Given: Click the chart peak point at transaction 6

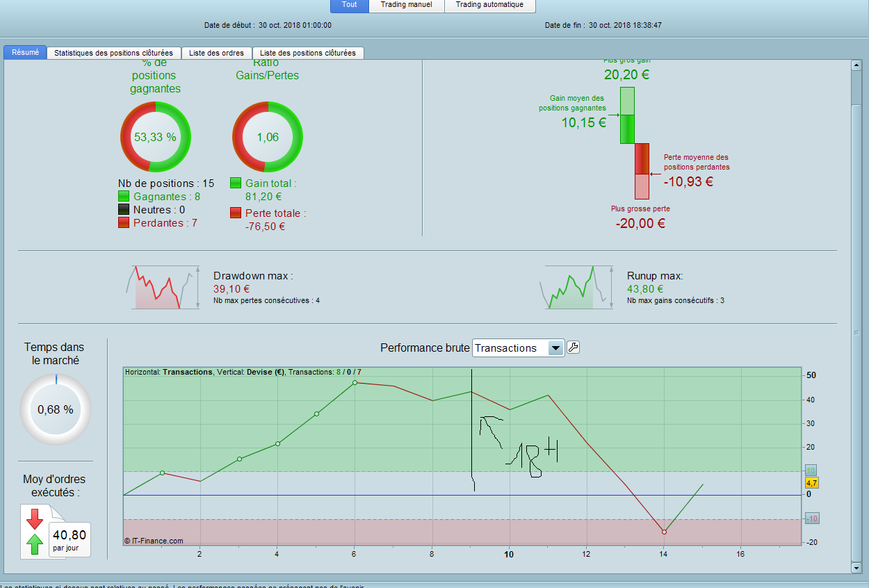Looking at the screenshot, I should 355,382.
